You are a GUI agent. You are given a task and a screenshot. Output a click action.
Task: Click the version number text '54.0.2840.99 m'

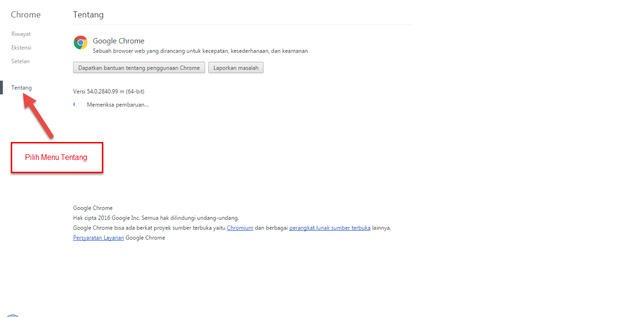click(108, 91)
